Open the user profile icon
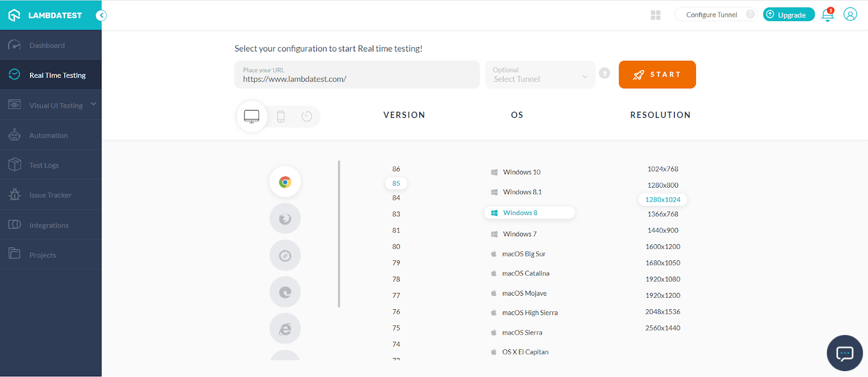868x377 pixels. pos(850,15)
